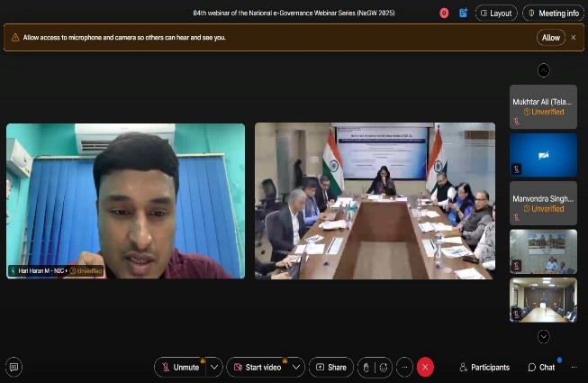The height and width of the screenshot is (383, 588).
Task: Leave meeting with the red X button
Action: pos(425,368)
